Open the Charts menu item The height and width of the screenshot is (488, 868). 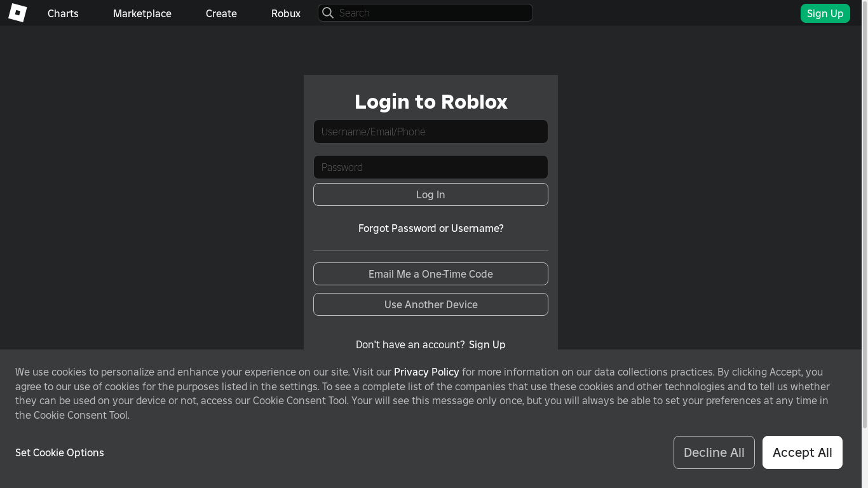63,13
